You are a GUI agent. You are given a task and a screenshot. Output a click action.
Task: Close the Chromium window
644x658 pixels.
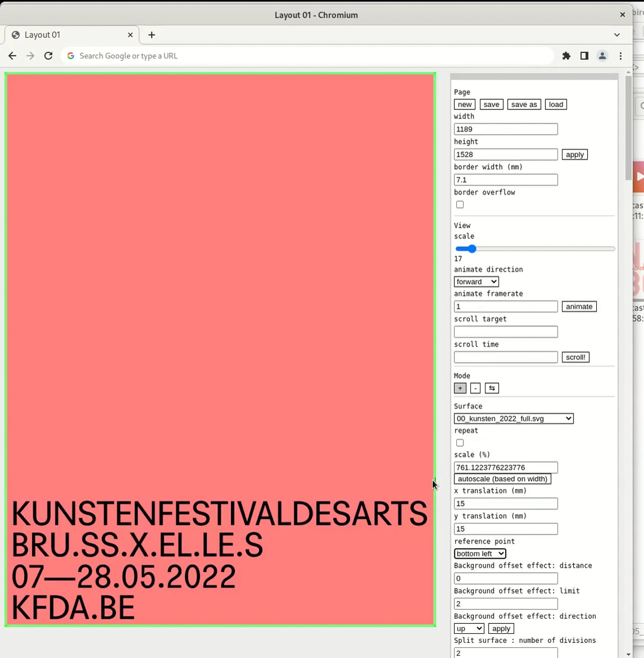(x=622, y=15)
